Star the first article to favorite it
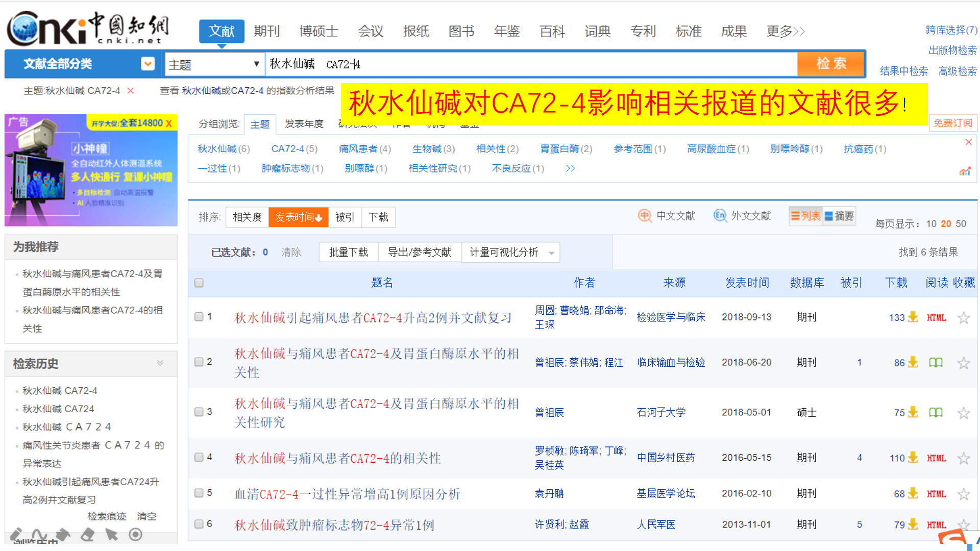 click(x=964, y=317)
